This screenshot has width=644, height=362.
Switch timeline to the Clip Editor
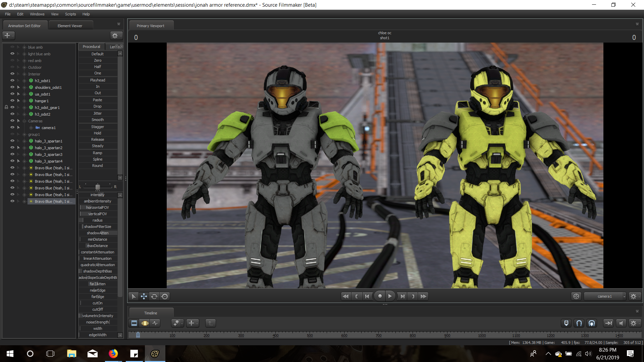(x=134, y=323)
